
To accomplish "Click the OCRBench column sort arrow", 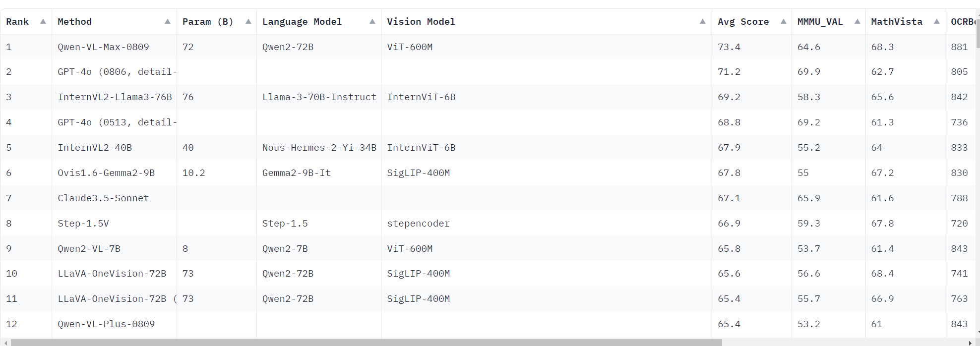I will click(x=977, y=21).
